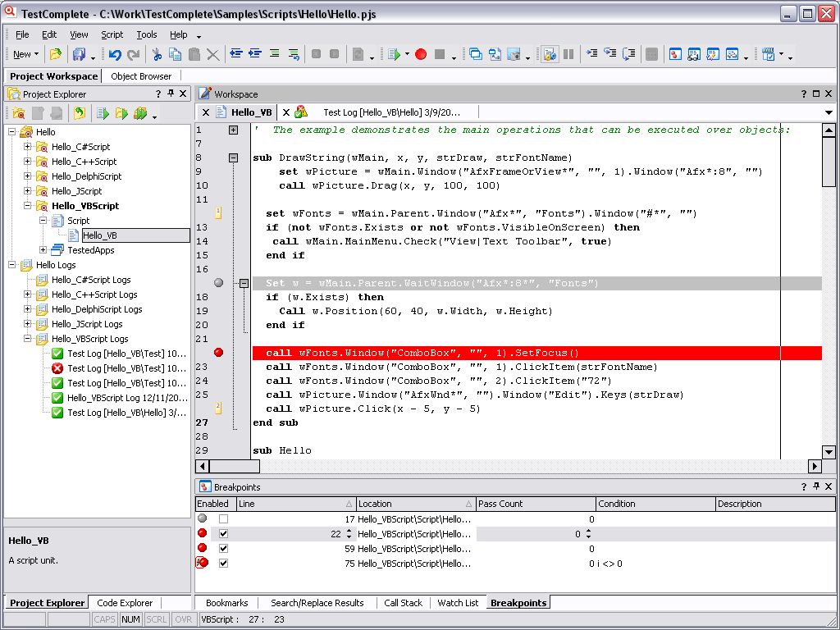This screenshot has width=840, height=630.
Task: Start the test run with the green play icon
Action: [x=395, y=54]
